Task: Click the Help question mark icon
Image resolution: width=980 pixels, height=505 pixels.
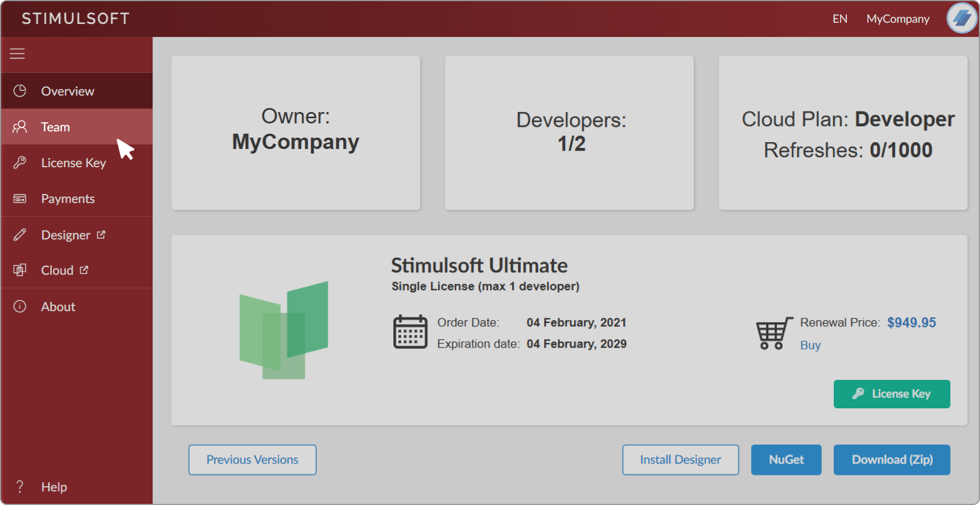Action: (20, 487)
